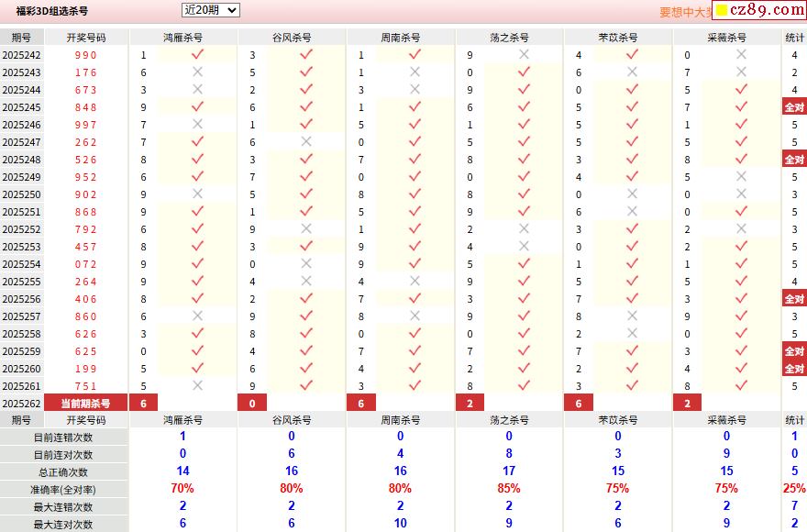807x532 pixels.
Task: Click the cross in 荡之杀号 for 2025253
Action: coord(524,246)
